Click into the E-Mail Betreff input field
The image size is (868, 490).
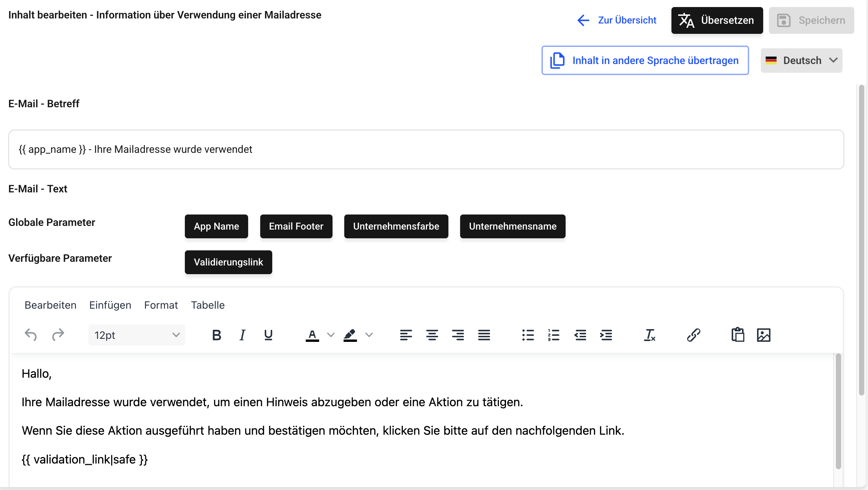tap(426, 149)
